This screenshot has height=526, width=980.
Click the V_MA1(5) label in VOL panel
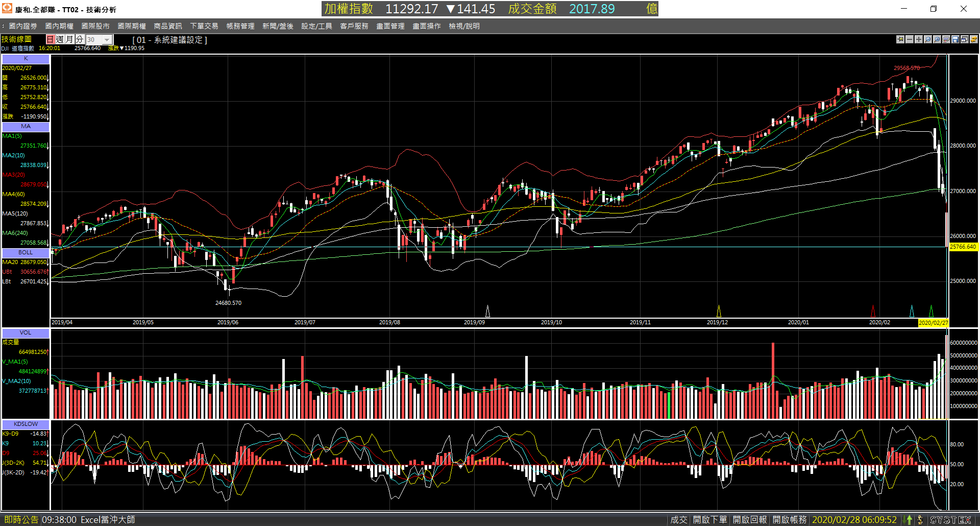[15, 362]
